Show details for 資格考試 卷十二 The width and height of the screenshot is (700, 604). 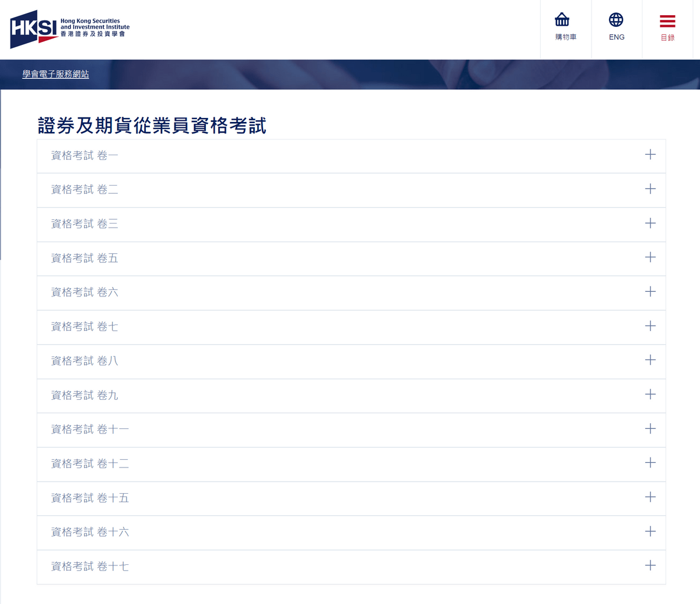[x=650, y=463]
